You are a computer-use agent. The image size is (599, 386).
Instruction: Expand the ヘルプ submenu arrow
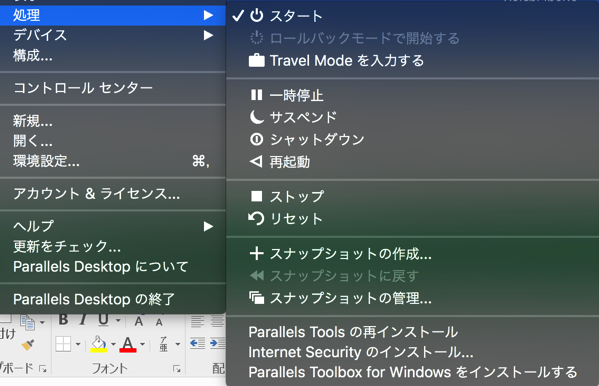coord(208,226)
